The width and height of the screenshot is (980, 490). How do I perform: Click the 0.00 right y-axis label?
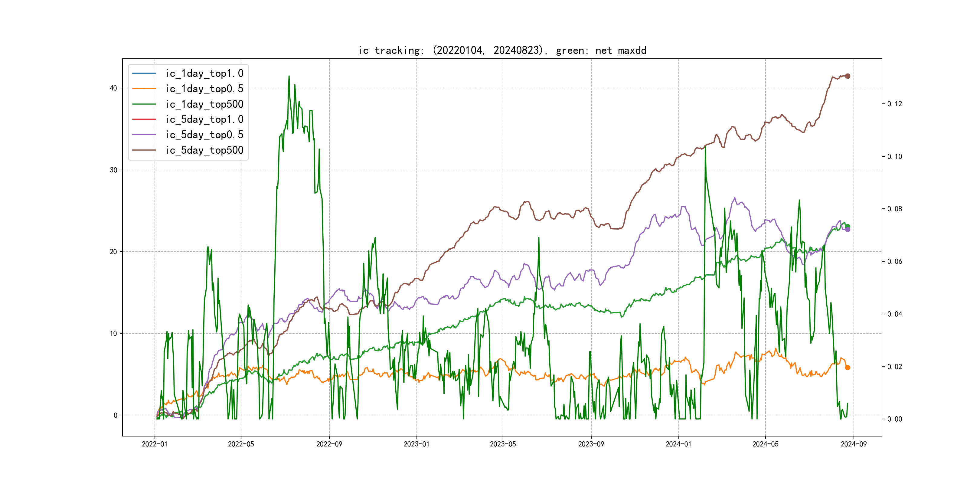(894, 419)
